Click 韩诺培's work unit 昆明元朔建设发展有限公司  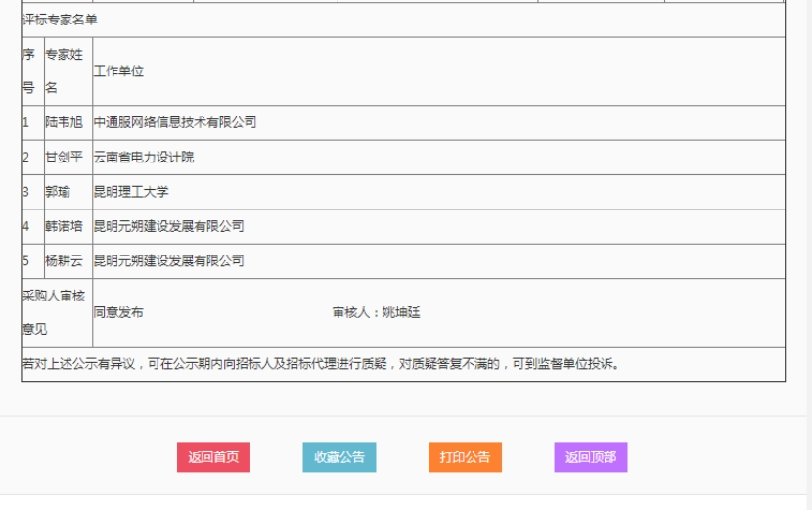click(169, 226)
